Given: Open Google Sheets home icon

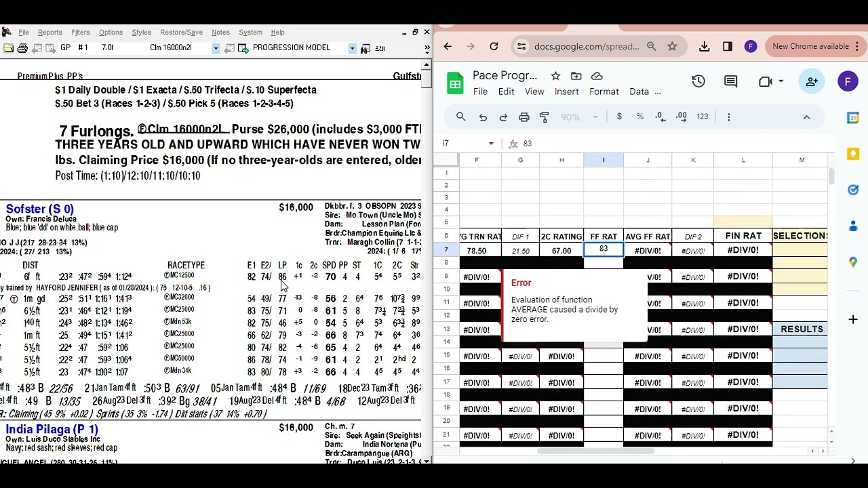Looking at the screenshot, I should coord(455,83).
